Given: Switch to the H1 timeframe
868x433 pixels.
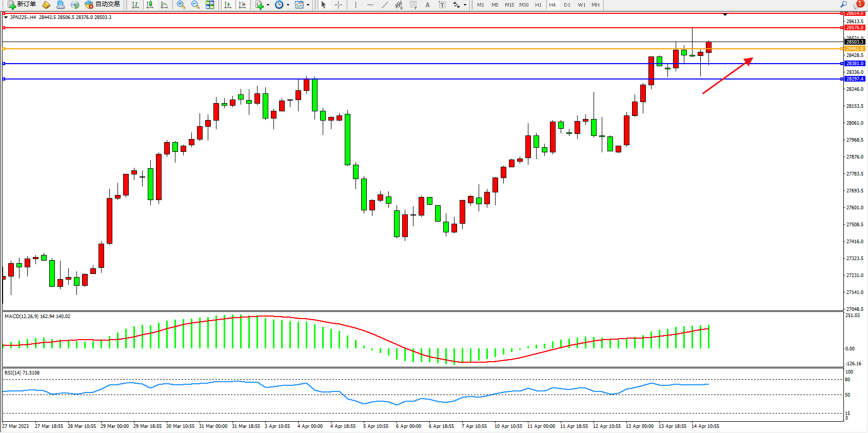Looking at the screenshot, I should click(x=538, y=5).
